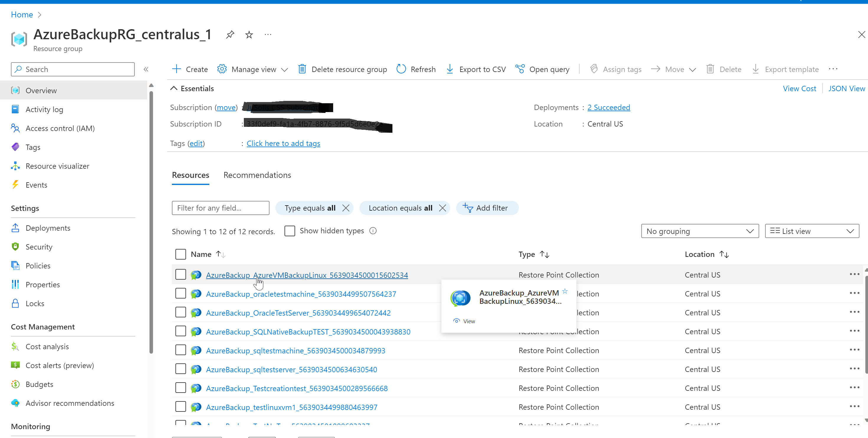
Task: Check AzureBackup_AzureVMBackupLinux row checkbox
Action: [181, 275]
